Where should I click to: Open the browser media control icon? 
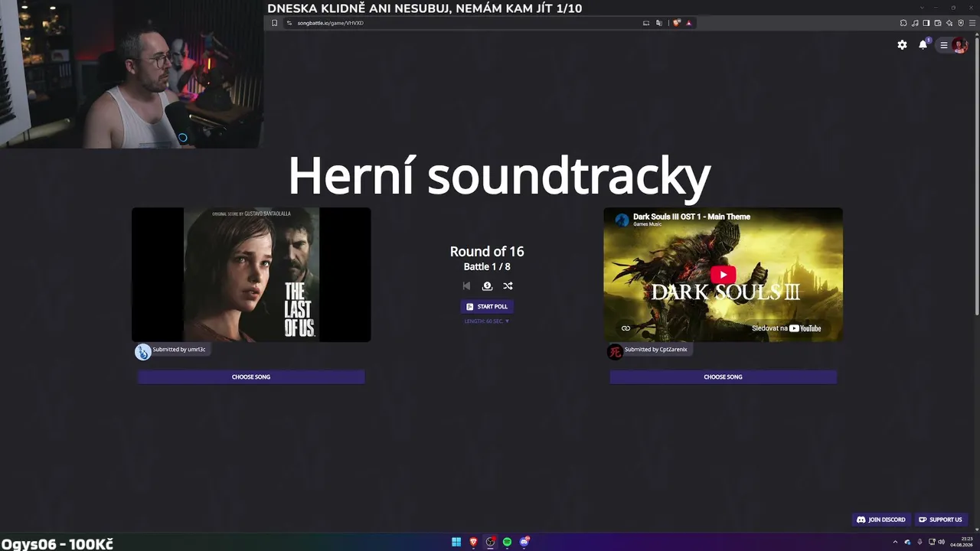(915, 23)
